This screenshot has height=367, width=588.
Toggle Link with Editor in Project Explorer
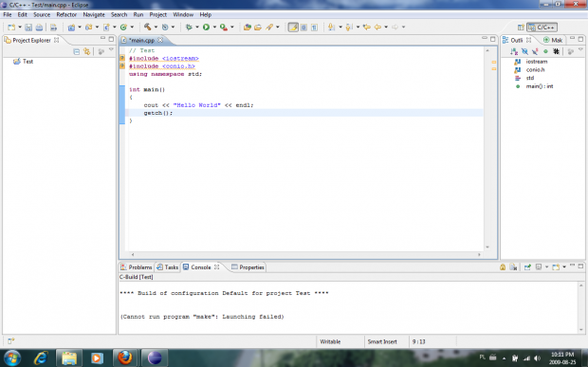click(87, 51)
